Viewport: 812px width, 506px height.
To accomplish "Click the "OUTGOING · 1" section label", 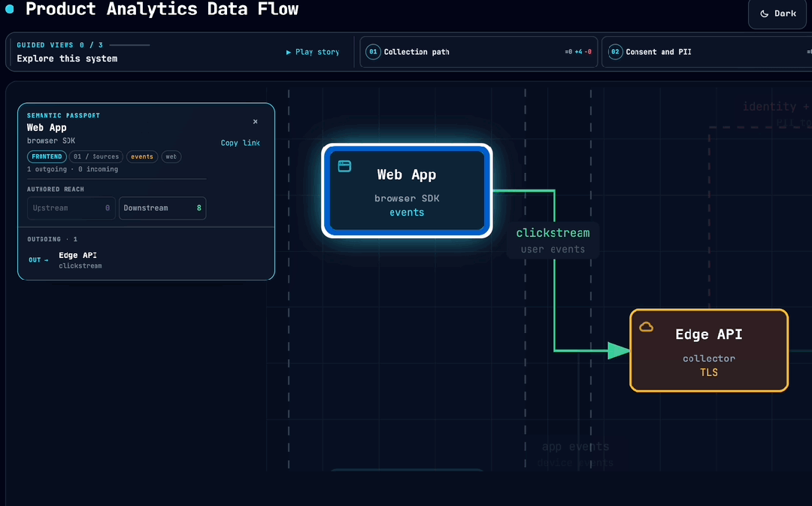I will click(53, 239).
